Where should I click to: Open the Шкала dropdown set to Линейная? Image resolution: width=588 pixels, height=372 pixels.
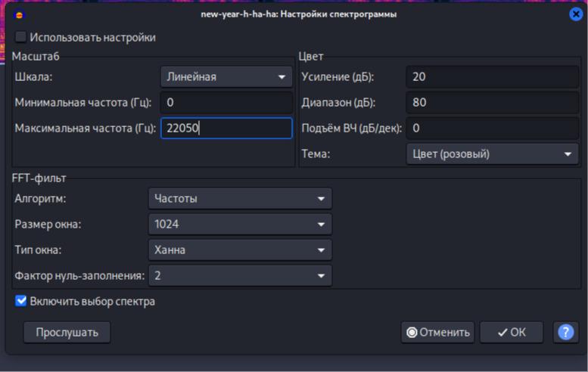click(x=226, y=77)
